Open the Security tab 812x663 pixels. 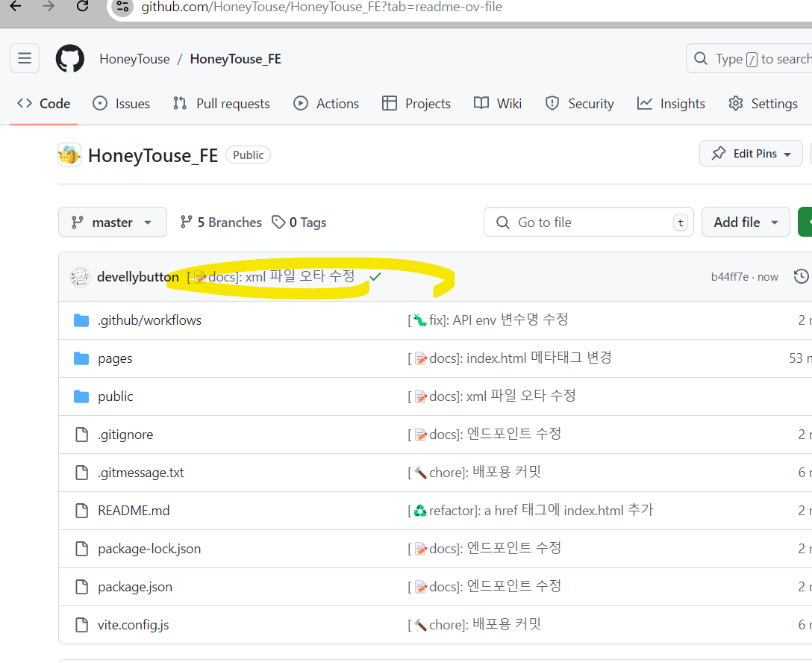click(x=579, y=104)
